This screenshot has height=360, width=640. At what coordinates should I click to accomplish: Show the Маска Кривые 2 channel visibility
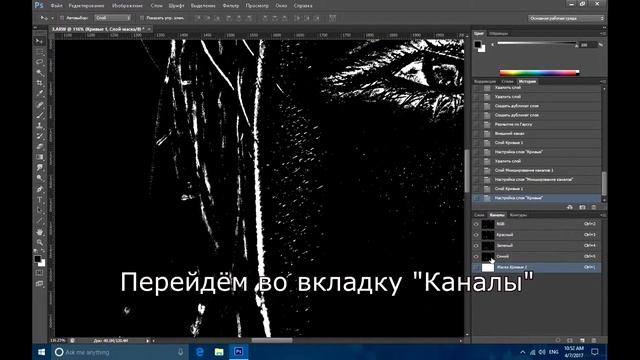[x=476, y=267]
